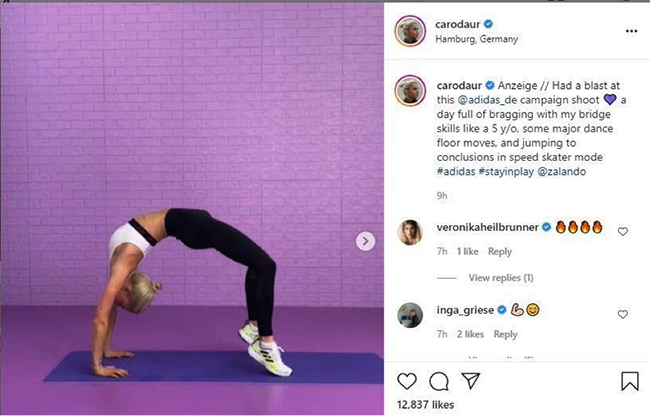Reply to veronikaheilbrunner's comment

coord(500,252)
